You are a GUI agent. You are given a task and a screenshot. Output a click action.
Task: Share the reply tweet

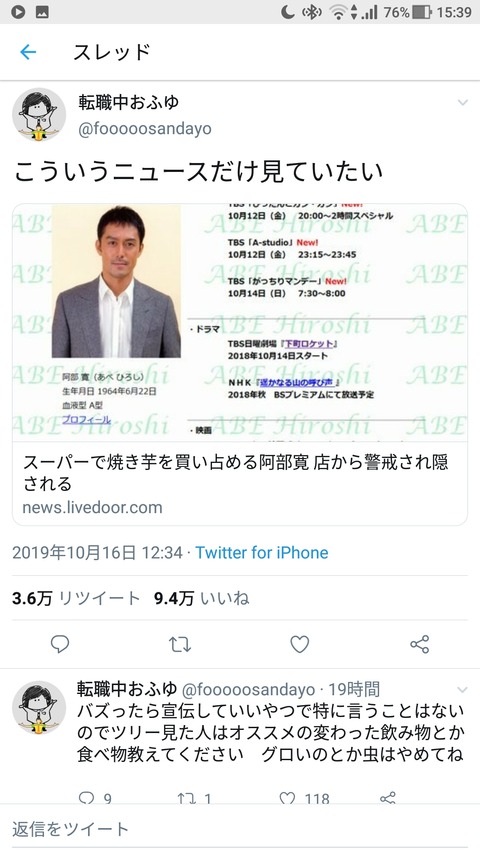pos(387,798)
